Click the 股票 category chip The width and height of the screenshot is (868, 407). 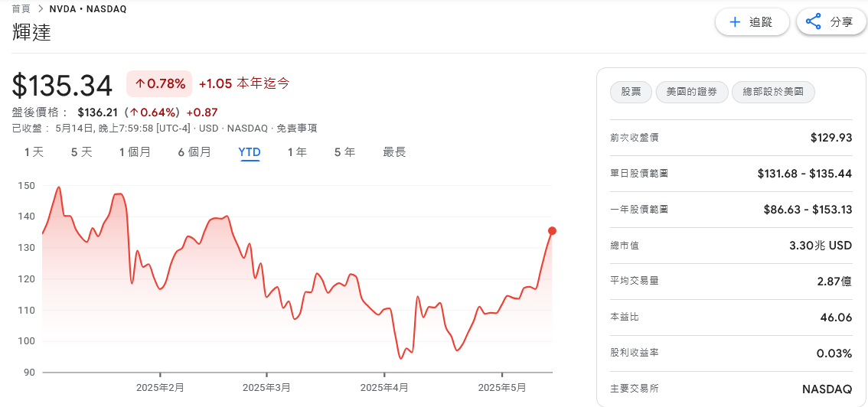[631, 93]
